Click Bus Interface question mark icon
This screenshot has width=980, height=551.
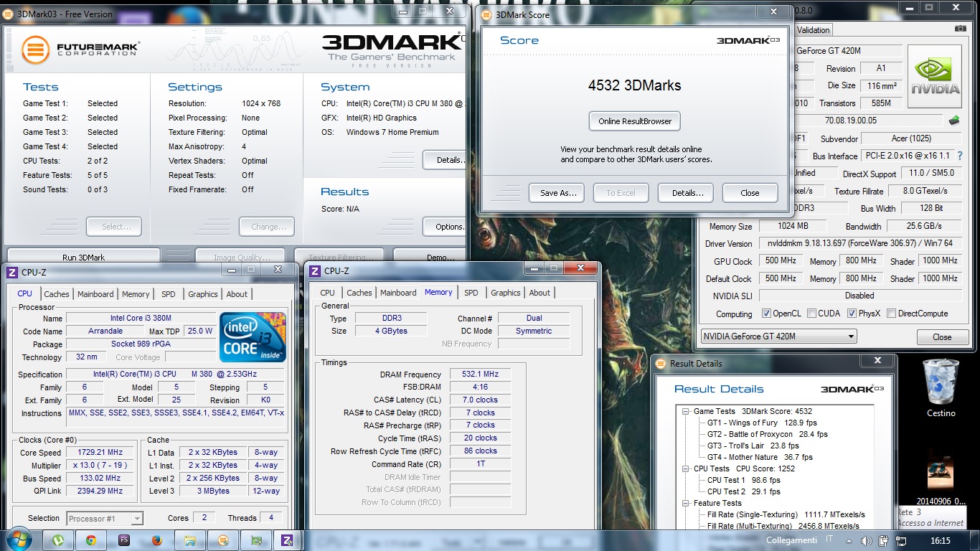tap(959, 156)
